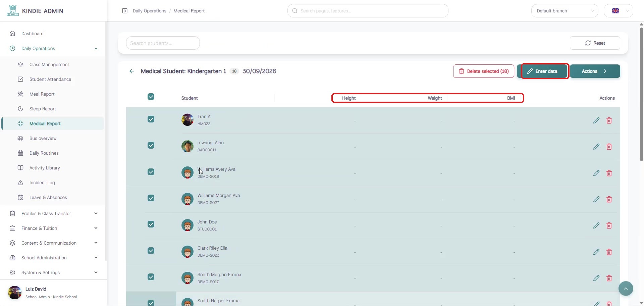The height and width of the screenshot is (306, 644).
Task: Toggle the sidebar panel icon in header
Action: 125,11
